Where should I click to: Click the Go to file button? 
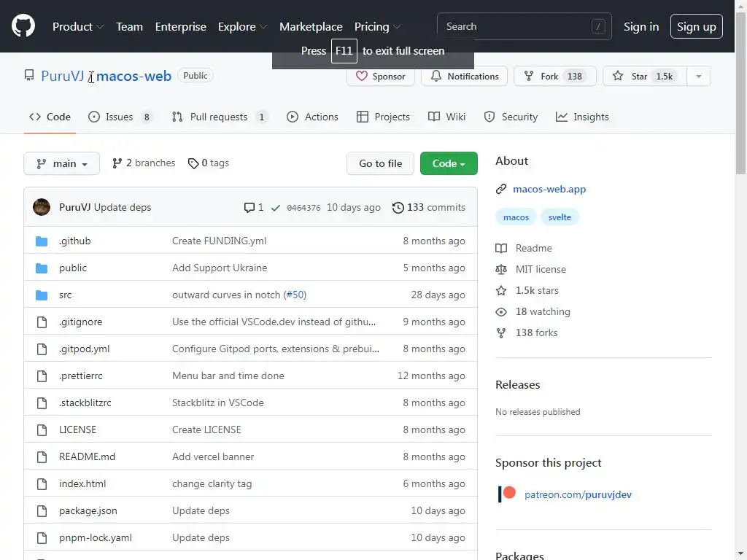(x=380, y=163)
